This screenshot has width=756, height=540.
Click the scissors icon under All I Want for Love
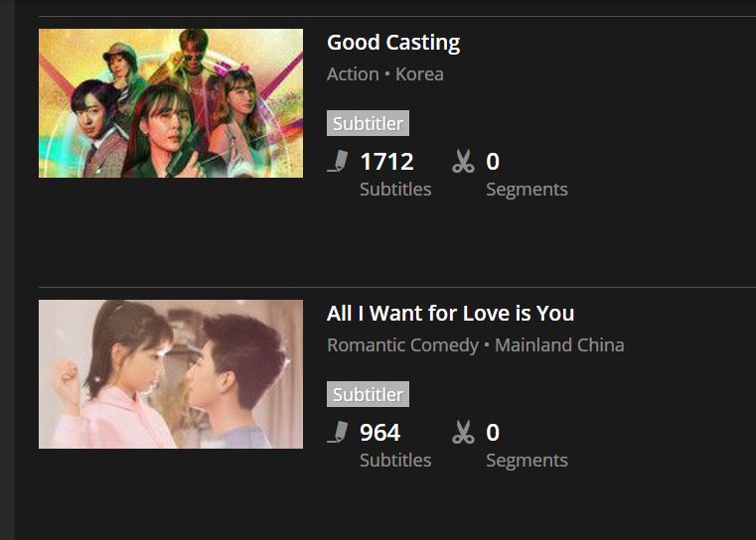pyautogui.click(x=463, y=432)
